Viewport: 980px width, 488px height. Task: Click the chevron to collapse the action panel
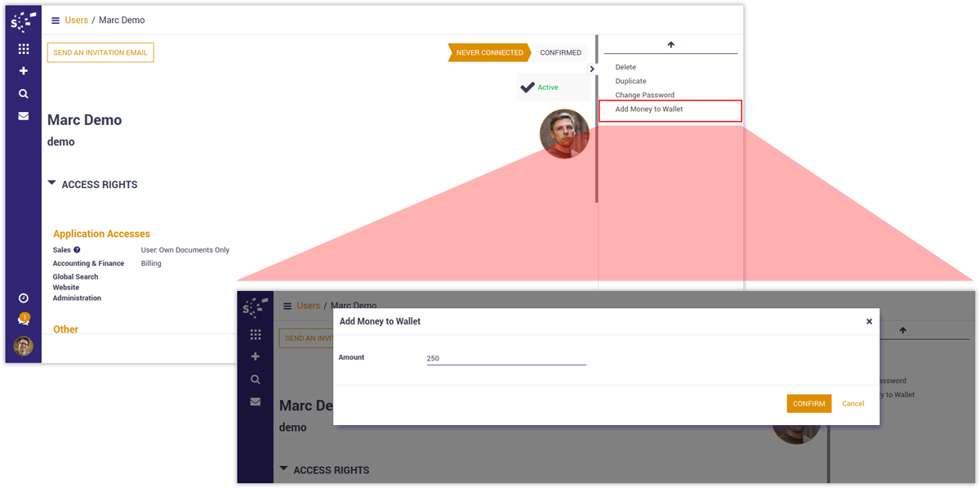(592, 69)
